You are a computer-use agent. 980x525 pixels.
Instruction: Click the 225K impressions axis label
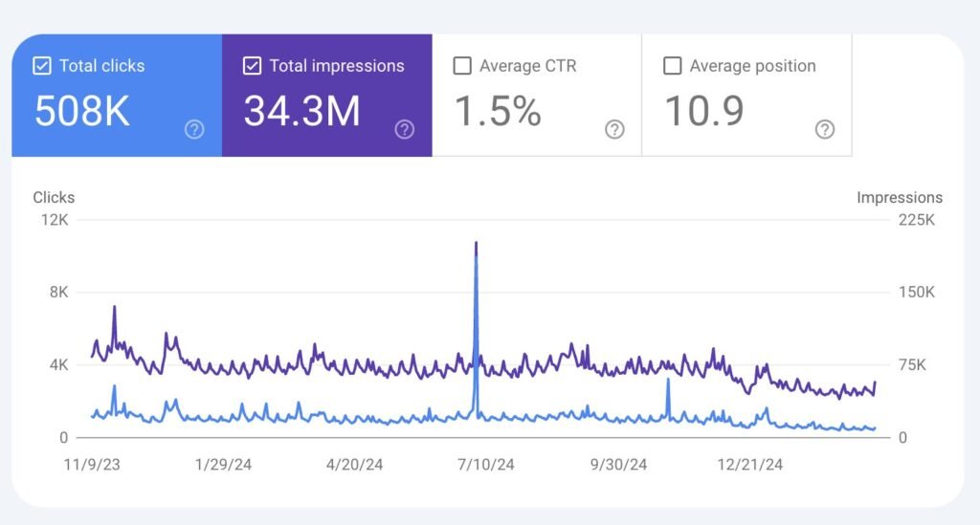916,220
